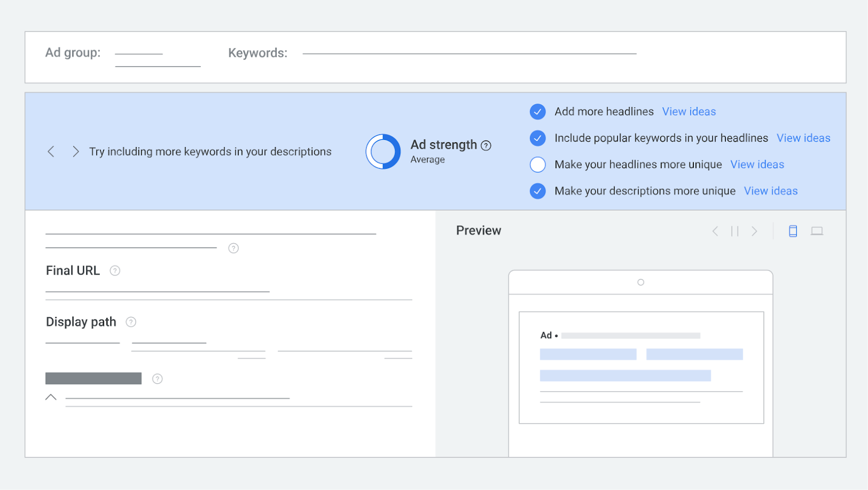Click the Ad group name field

click(x=157, y=59)
